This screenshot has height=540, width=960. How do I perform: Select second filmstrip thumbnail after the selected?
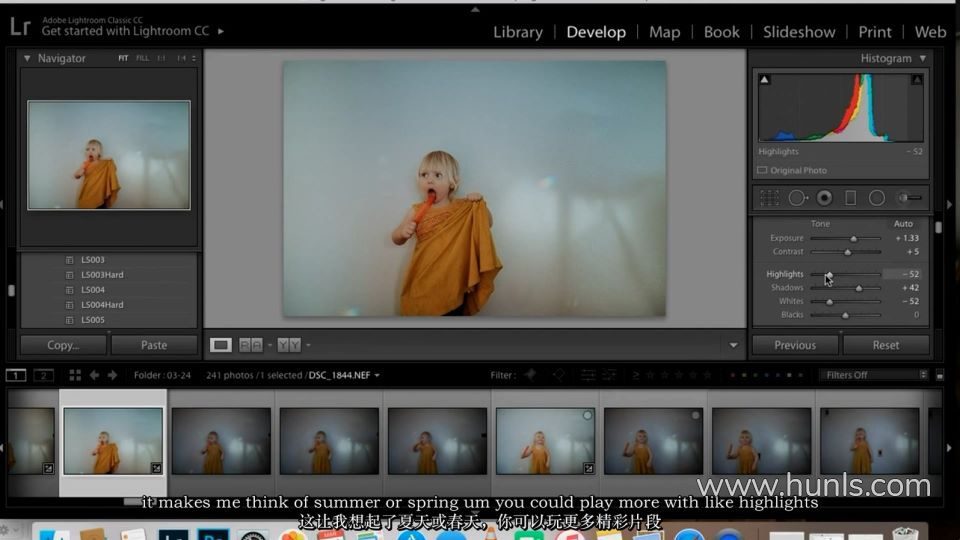click(329, 441)
